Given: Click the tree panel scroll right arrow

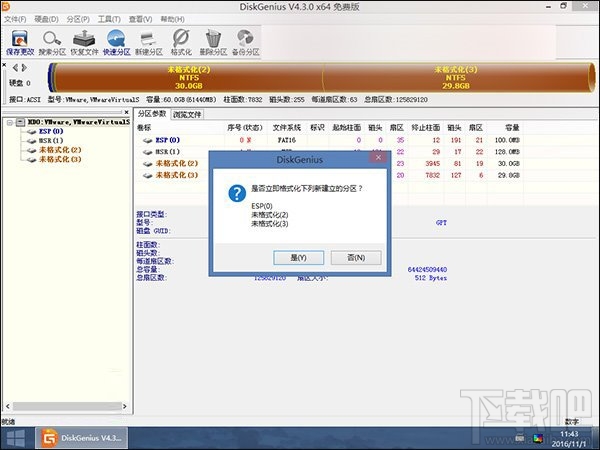Looking at the screenshot, I should [125, 406].
